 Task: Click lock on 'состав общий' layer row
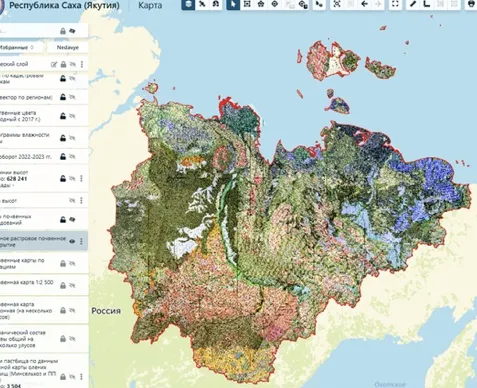(63, 339)
